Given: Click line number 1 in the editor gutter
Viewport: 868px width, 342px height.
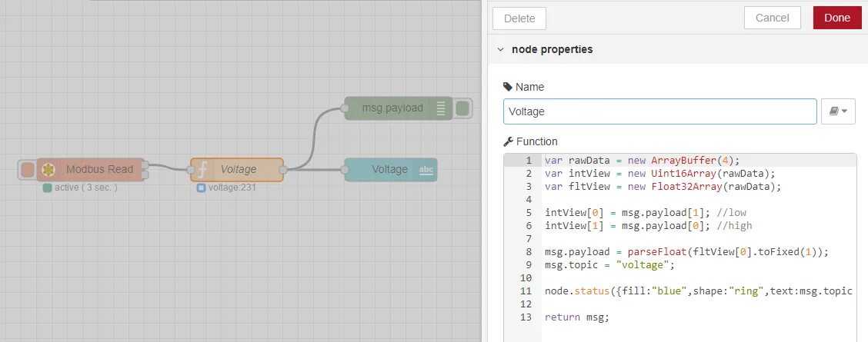Looking at the screenshot, I should 528,161.
